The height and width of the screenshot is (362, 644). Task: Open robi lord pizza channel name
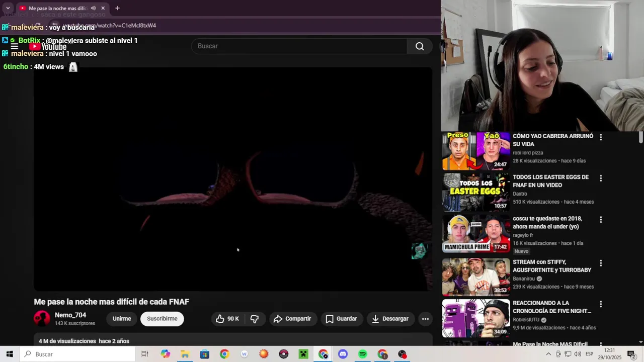[528, 153]
